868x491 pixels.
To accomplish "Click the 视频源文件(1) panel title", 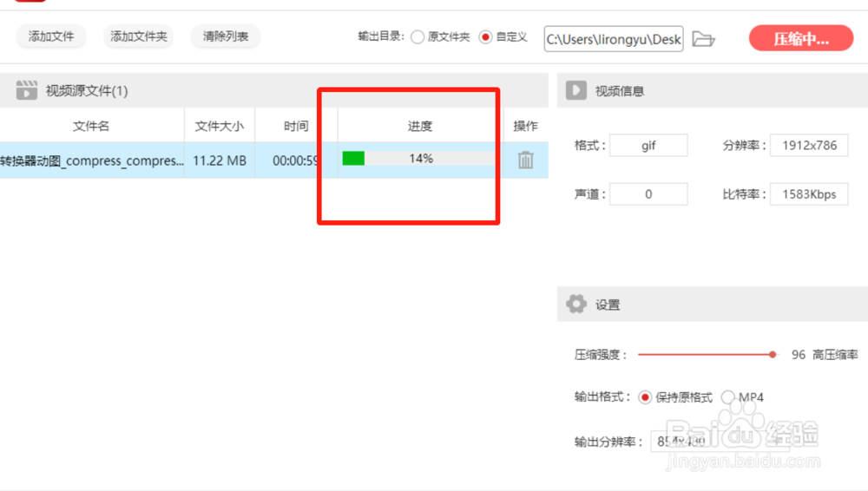I will [x=86, y=91].
